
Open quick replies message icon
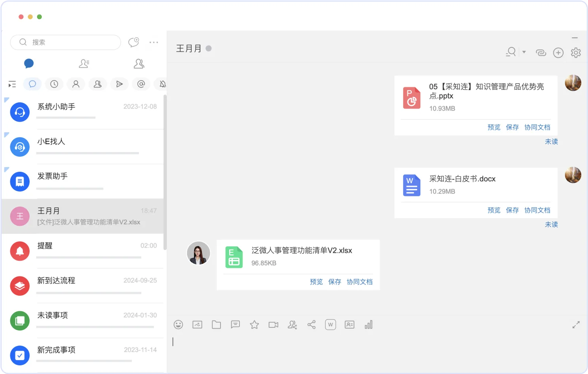click(236, 325)
